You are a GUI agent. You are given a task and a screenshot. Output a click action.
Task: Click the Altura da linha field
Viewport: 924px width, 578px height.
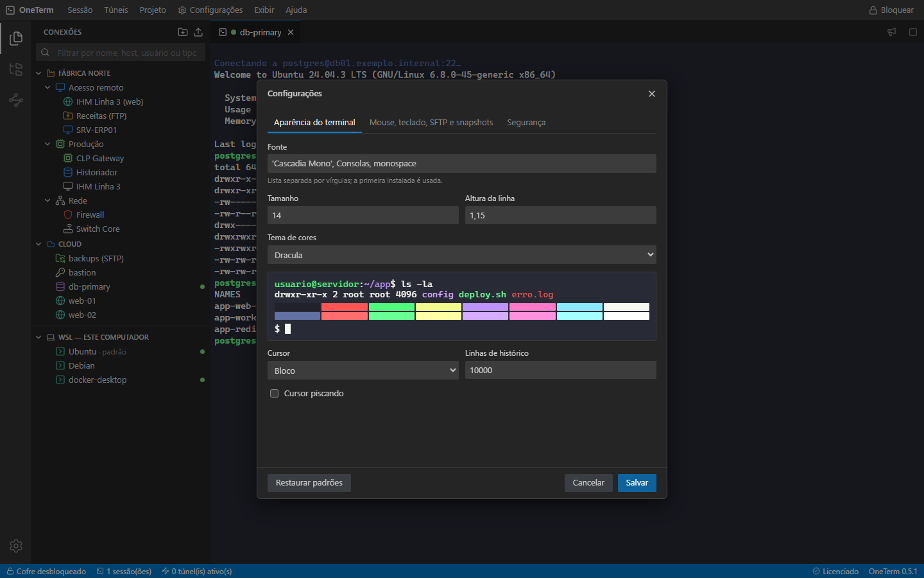click(x=561, y=215)
